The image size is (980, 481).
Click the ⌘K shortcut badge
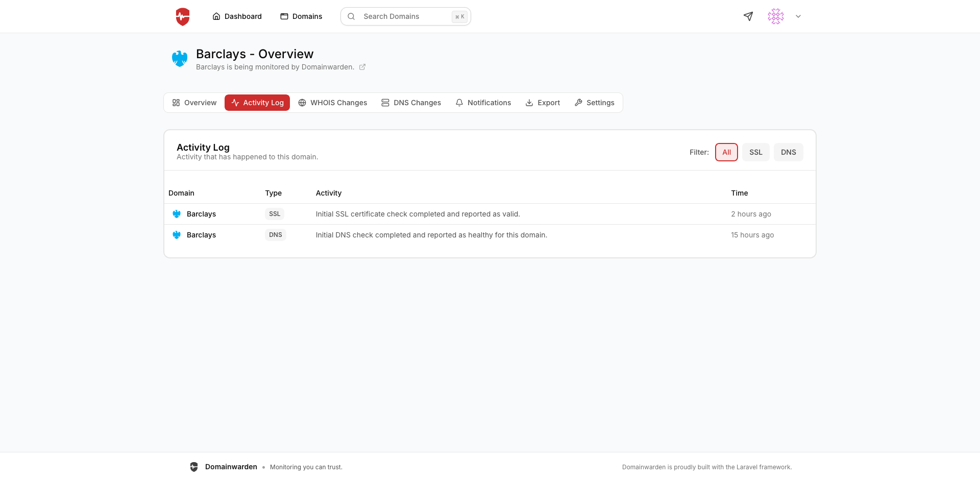[x=459, y=16]
